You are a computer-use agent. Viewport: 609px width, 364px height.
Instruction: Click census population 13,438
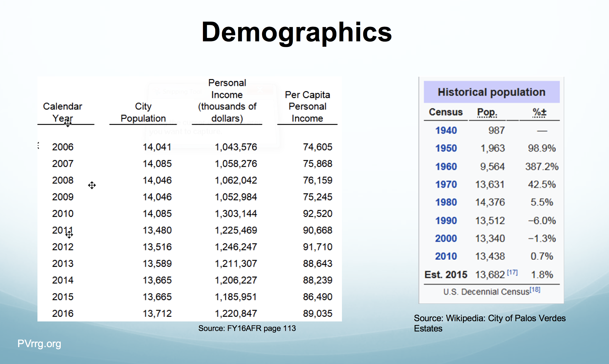tap(490, 256)
